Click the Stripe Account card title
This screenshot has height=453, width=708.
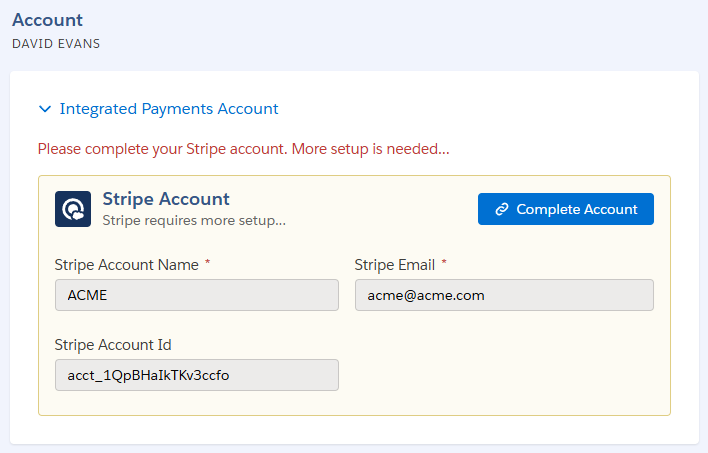166,199
